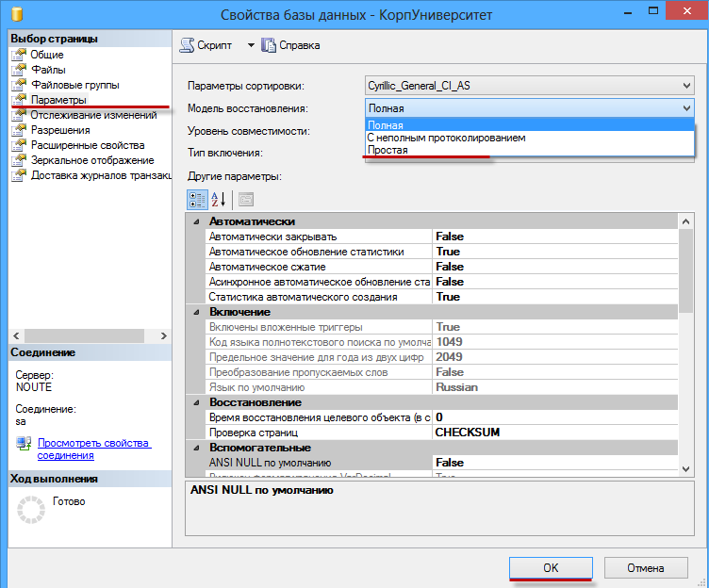The width and height of the screenshot is (709, 588).
Task: Click the icon next to Общие page
Action: click(x=19, y=55)
